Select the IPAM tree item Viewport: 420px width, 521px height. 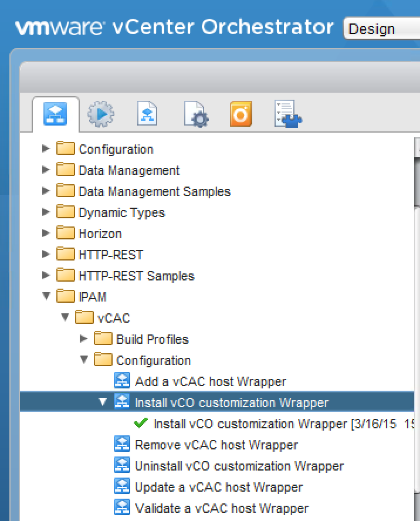[92, 297]
